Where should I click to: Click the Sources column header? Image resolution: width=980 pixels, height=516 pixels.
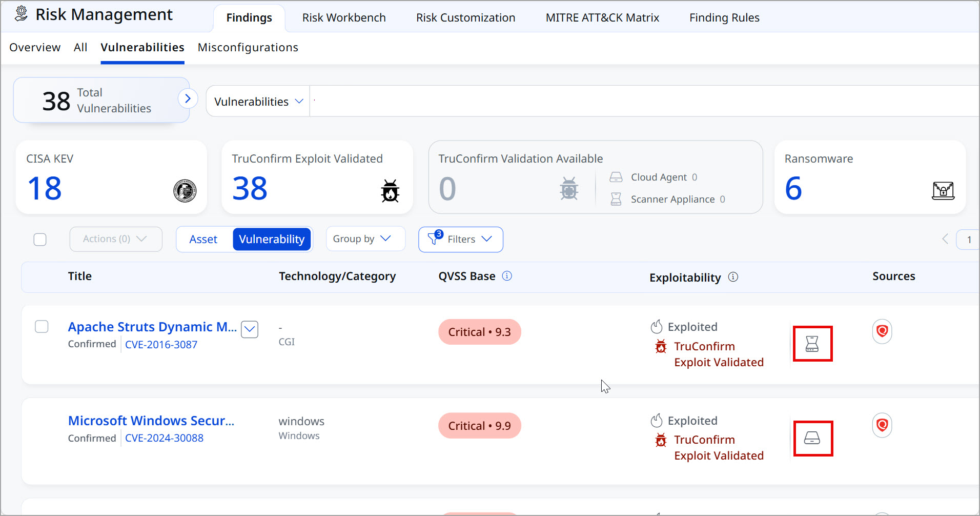point(894,276)
